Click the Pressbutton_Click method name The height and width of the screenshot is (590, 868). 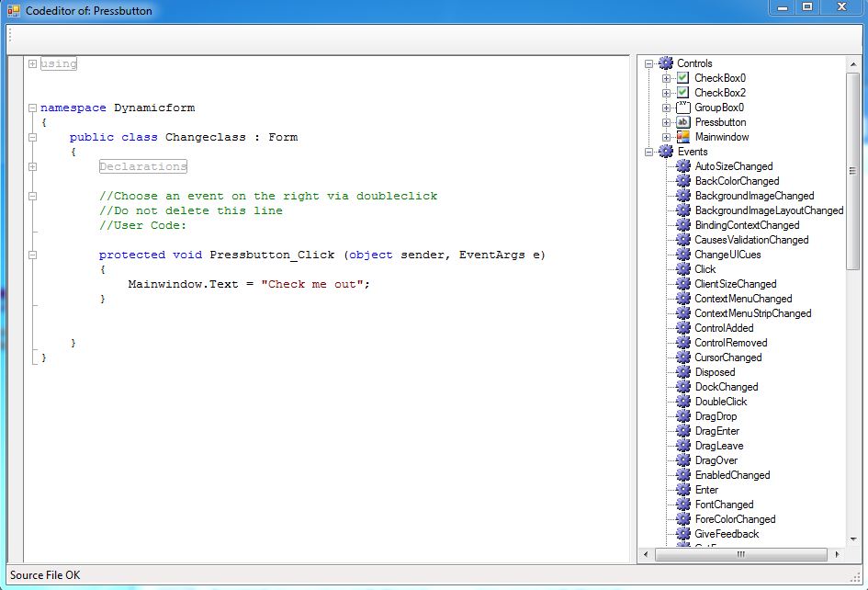[x=272, y=255]
